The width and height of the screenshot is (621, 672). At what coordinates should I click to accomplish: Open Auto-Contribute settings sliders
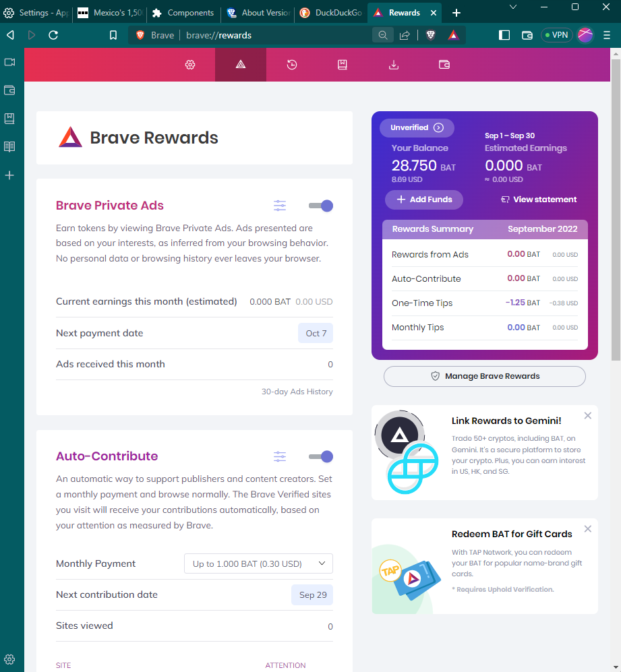coord(280,456)
